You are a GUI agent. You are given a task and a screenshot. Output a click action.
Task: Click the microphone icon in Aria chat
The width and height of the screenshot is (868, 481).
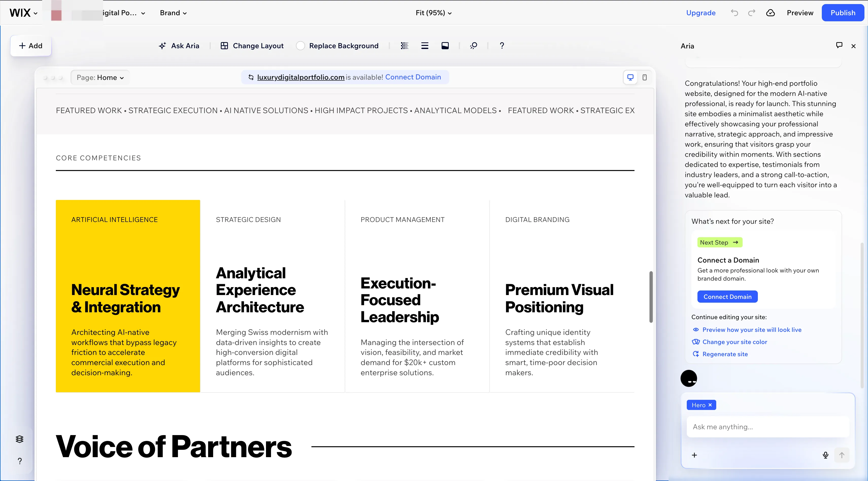(x=826, y=455)
